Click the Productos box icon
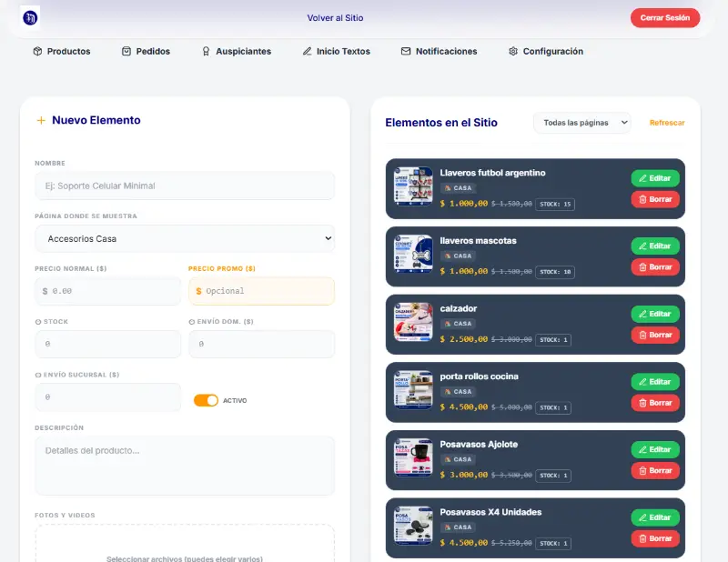728x562 pixels. point(37,51)
